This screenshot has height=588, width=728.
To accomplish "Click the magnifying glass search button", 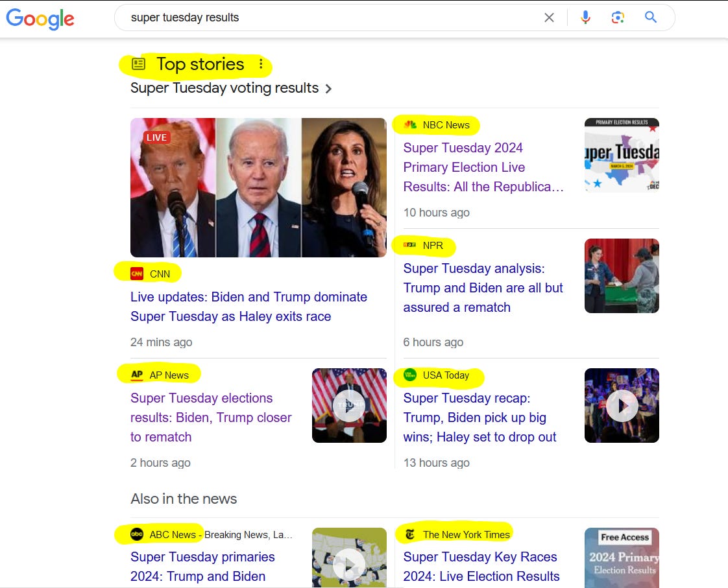I will (x=651, y=17).
